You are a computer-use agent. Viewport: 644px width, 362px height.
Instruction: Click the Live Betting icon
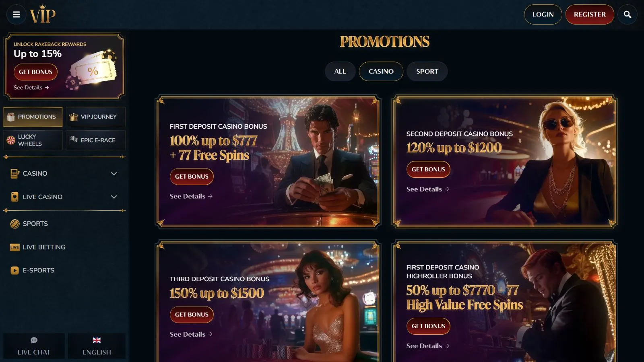(x=14, y=247)
